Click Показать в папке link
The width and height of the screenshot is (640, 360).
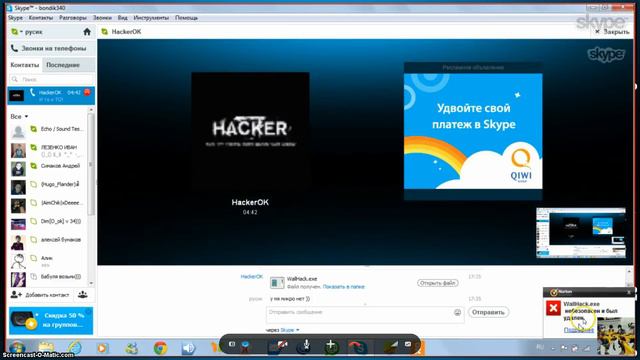[x=343, y=287]
